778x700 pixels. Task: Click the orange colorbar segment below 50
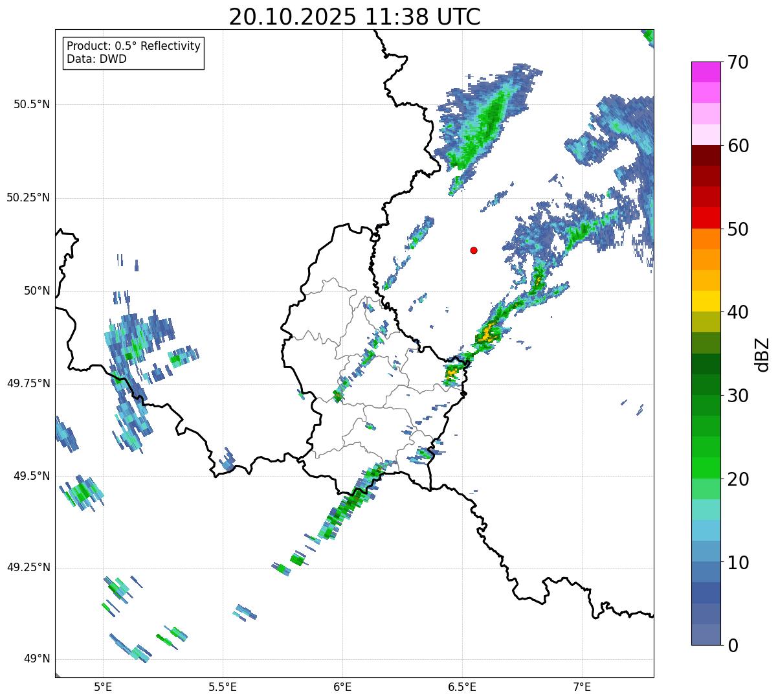706,239
